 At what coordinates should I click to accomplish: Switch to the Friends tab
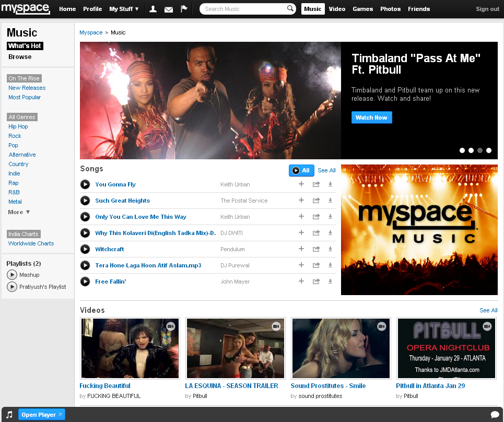coord(419,9)
